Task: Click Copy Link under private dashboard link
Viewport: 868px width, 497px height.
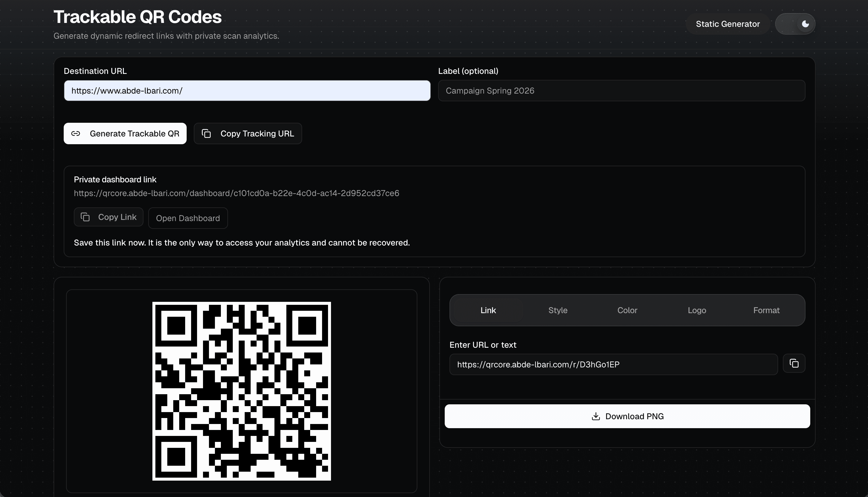Action: 108,217
